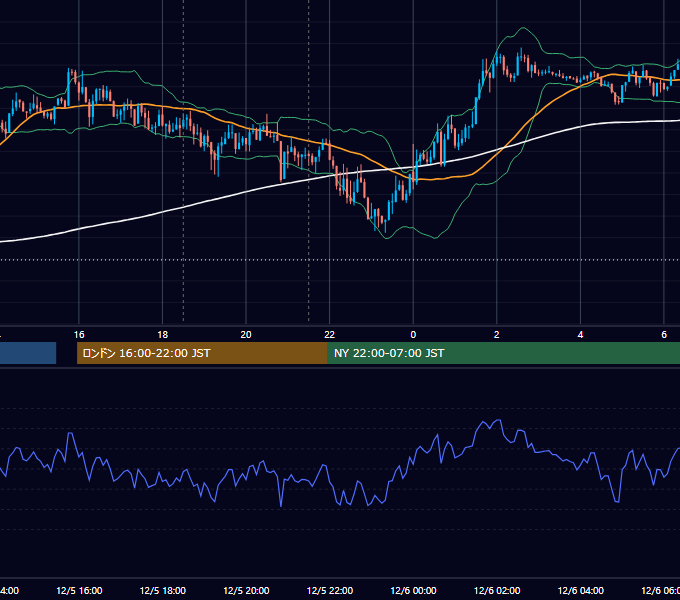Click the 0 hour label on the price chart axis
This screenshot has width=680, height=600.
coord(413,335)
